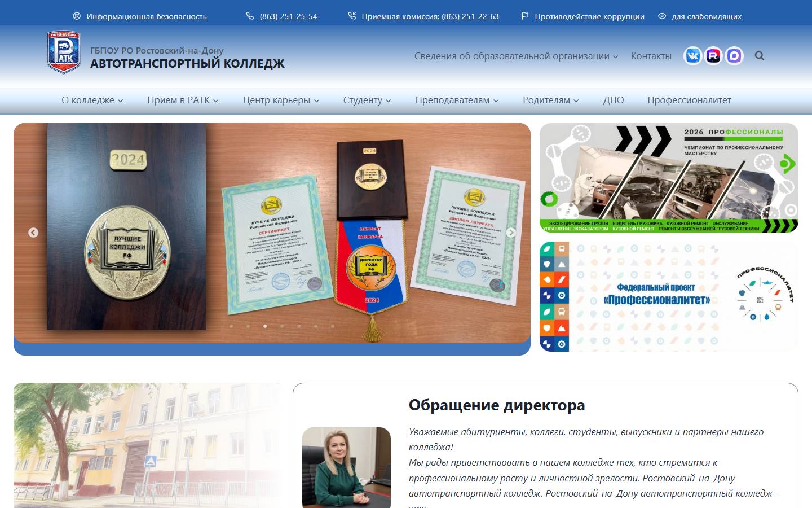The image size is (812, 508).
Task: Select the highlighted active slide indicator dot
Action: point(265,326)
